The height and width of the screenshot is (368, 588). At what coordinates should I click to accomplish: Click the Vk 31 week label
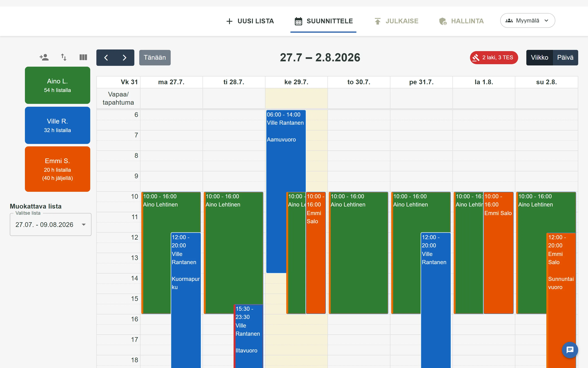tap(129, 82)
